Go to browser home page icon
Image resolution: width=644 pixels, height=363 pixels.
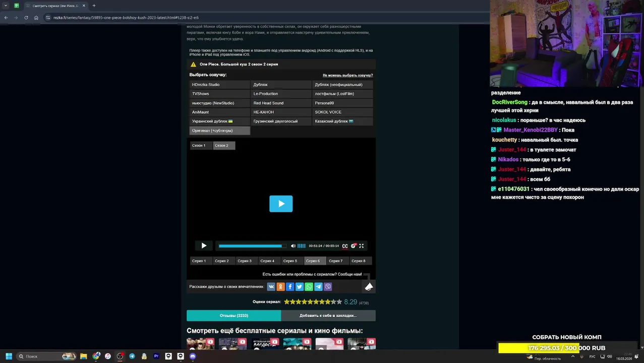36,18
